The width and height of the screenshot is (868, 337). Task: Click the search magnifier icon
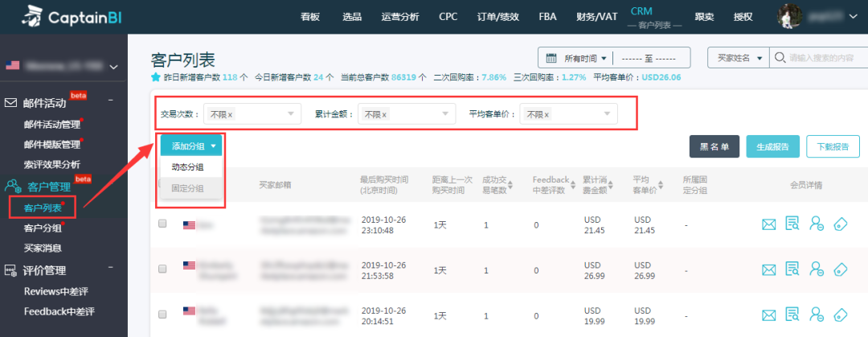[x=780, y=58]
